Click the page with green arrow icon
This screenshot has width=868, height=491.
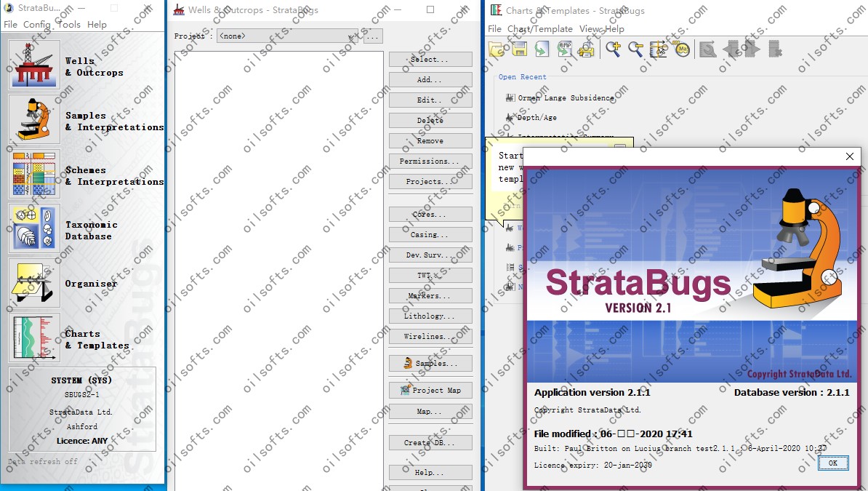point(542,49)
